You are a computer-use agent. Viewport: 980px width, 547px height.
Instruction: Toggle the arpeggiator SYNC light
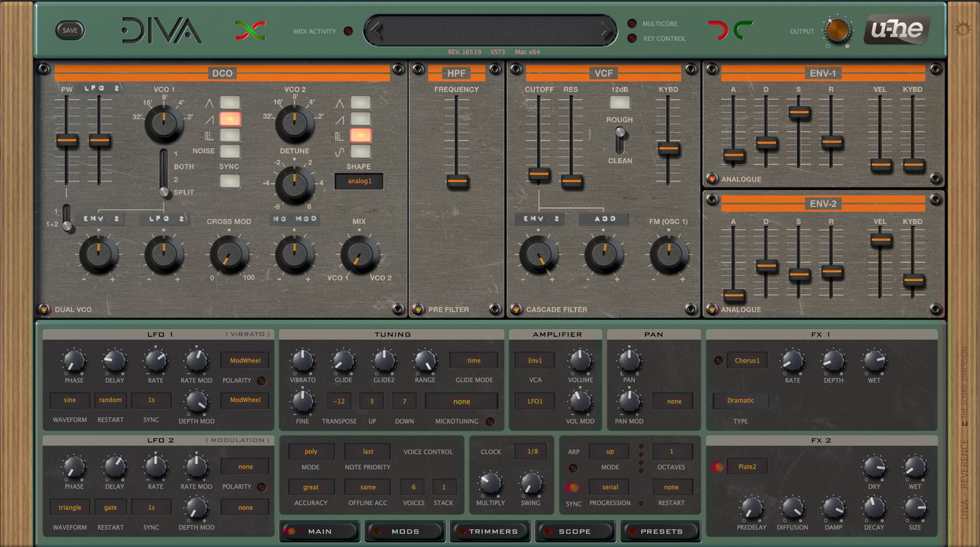573,488
